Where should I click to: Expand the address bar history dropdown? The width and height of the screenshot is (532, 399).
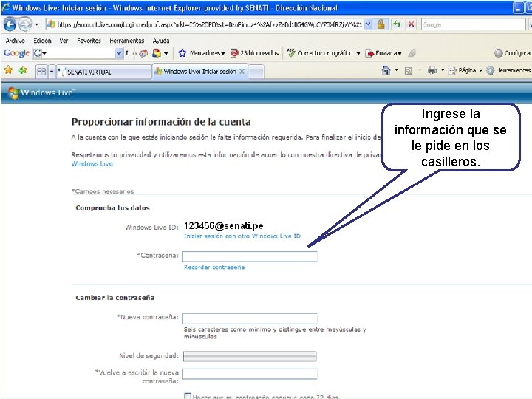(x=368, y=24)
